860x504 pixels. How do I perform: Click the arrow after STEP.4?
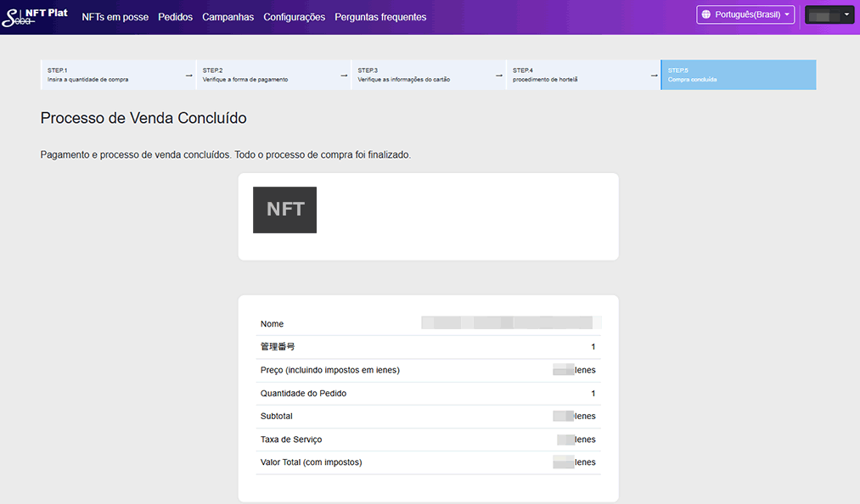pyautogui.click(x=654, y=76)
